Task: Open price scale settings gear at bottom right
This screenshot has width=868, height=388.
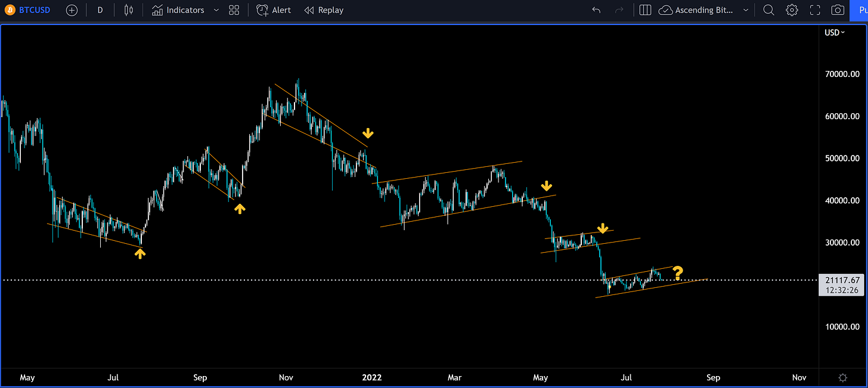Action: pyautogui.click(x=843, y=377)
